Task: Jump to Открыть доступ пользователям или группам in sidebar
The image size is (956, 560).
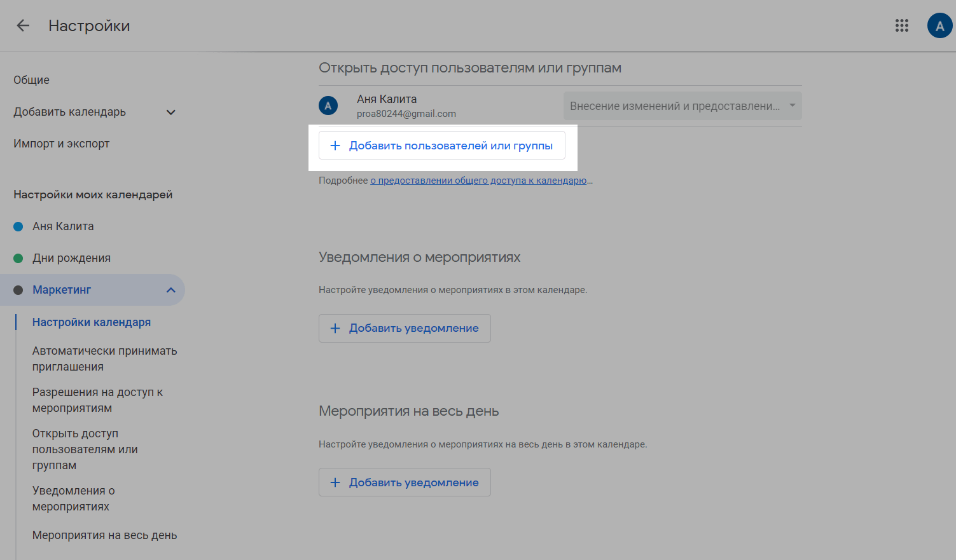Action: 85,449
